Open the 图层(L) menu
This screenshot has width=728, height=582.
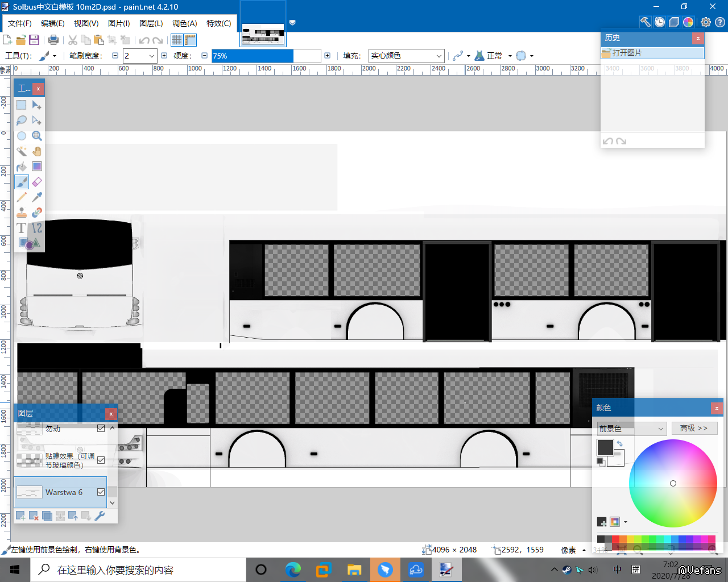click(x=151, y=23)
